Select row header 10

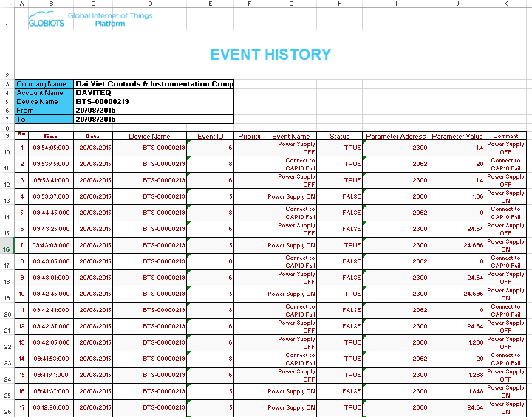tap(7, 148)
